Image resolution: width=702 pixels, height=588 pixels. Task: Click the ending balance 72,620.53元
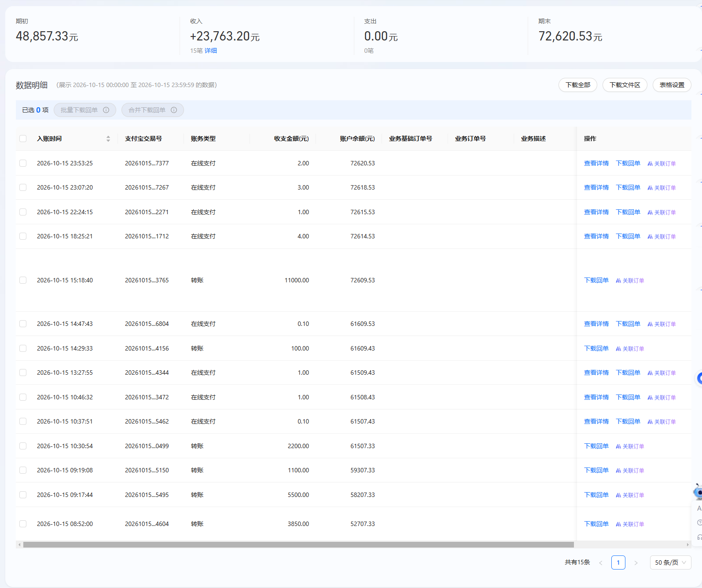point(570,36)
